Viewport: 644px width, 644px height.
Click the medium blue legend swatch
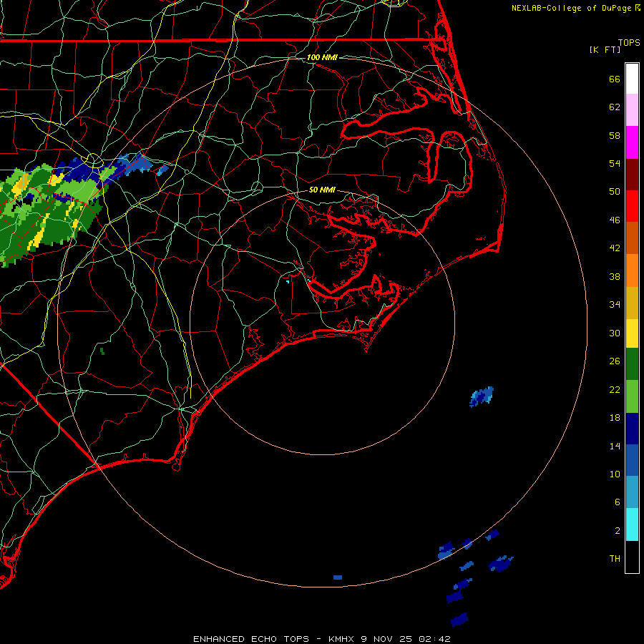point(632,460)
